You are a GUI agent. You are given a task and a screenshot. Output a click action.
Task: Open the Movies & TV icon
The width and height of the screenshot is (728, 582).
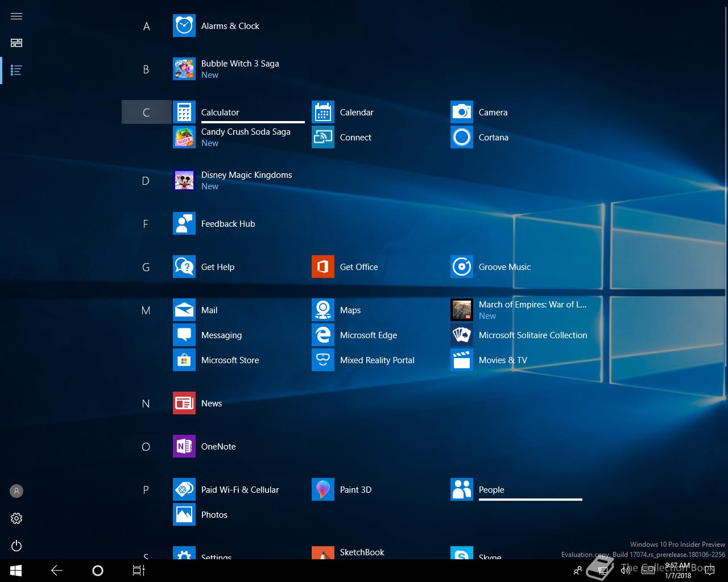[x=462, y=360]
